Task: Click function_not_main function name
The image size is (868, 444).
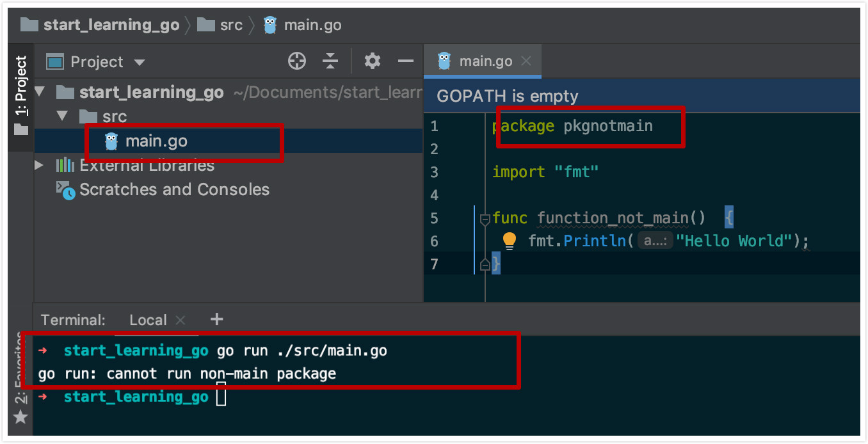Action: [613, 218]
